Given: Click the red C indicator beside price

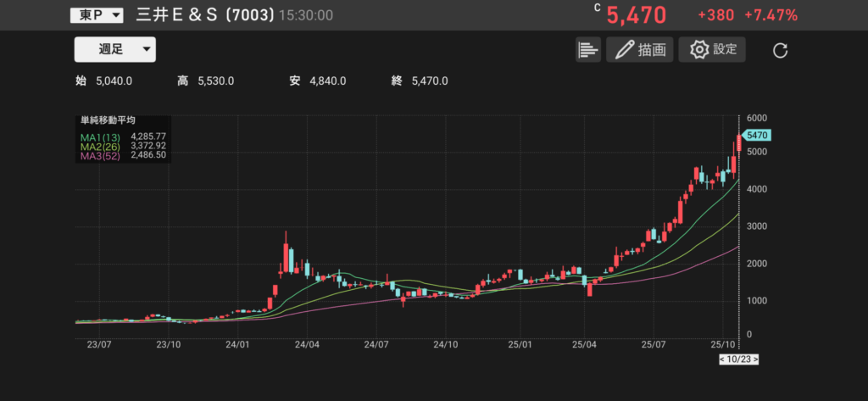Looking at the screenshot, I should point(598,8).
